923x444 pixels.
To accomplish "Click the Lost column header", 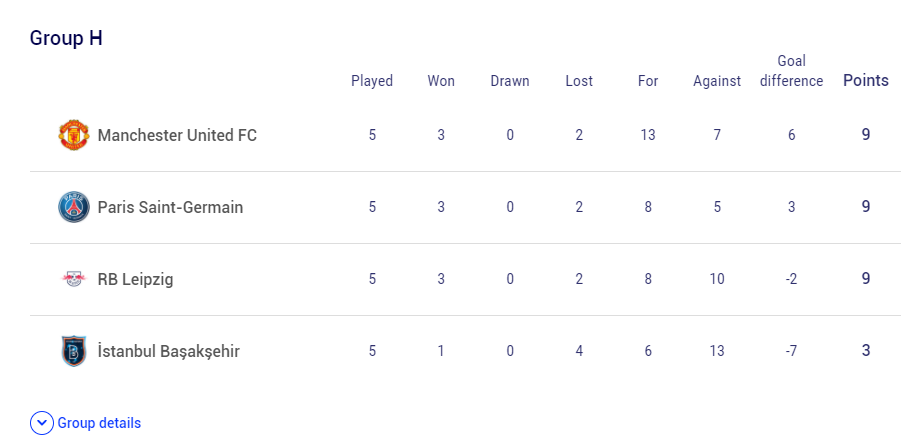I will click(x=579, y=81).
